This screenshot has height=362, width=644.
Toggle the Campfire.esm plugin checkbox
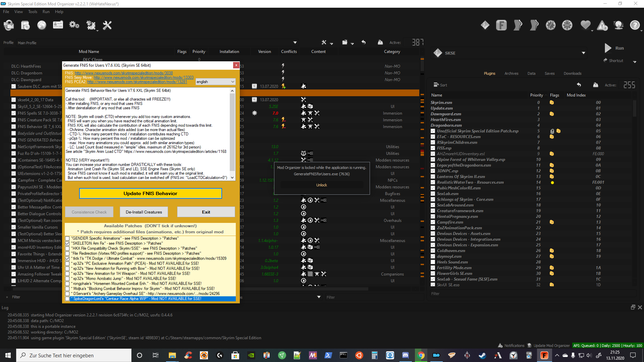tap(433, 222)
